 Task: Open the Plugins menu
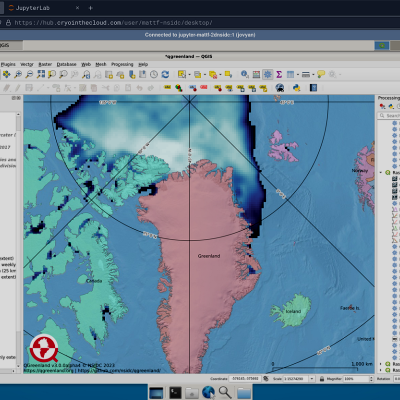click(8, 64)
